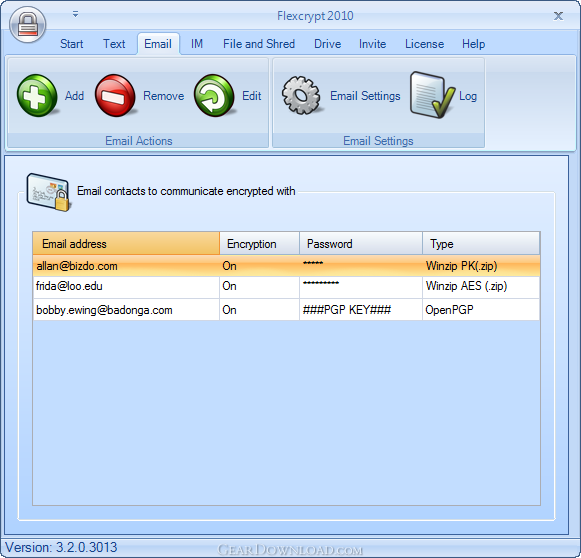Screen dimensions: 581x558
Task: Open Email Settings gear icon
Action: 301,95
